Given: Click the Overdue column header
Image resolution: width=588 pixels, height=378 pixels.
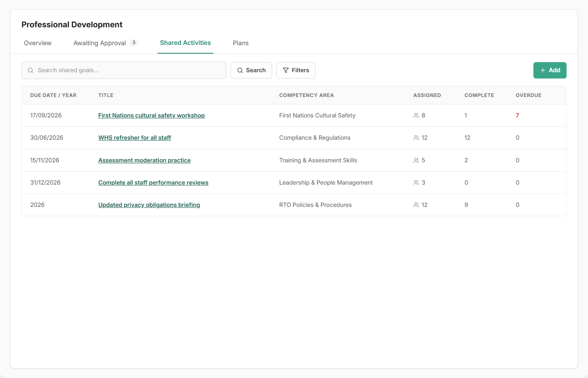Looking at the screenshot, I should point(529,95).
